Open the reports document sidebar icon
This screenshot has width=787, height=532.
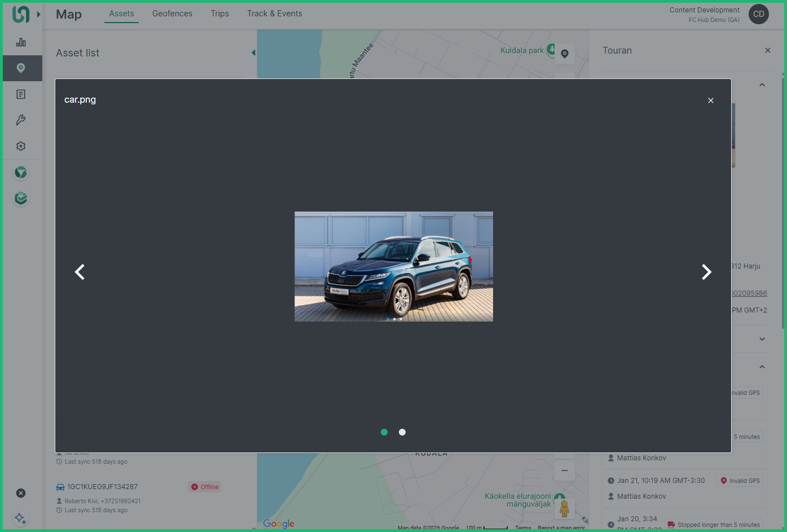point(21,94)
